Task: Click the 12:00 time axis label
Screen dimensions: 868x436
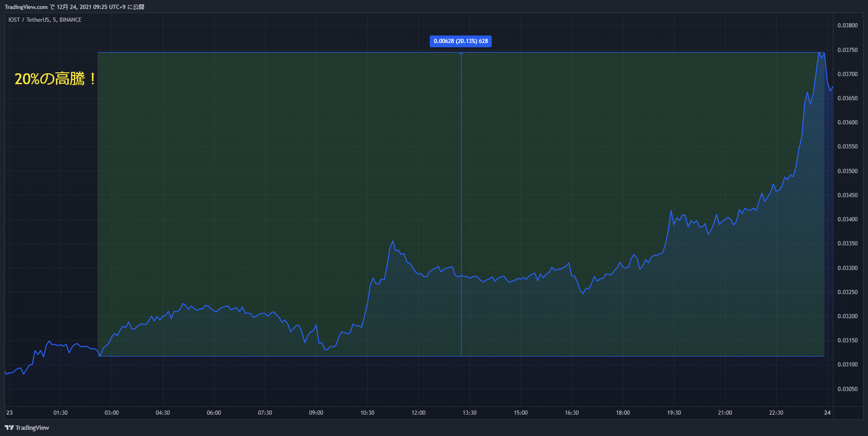Action: 418,413
